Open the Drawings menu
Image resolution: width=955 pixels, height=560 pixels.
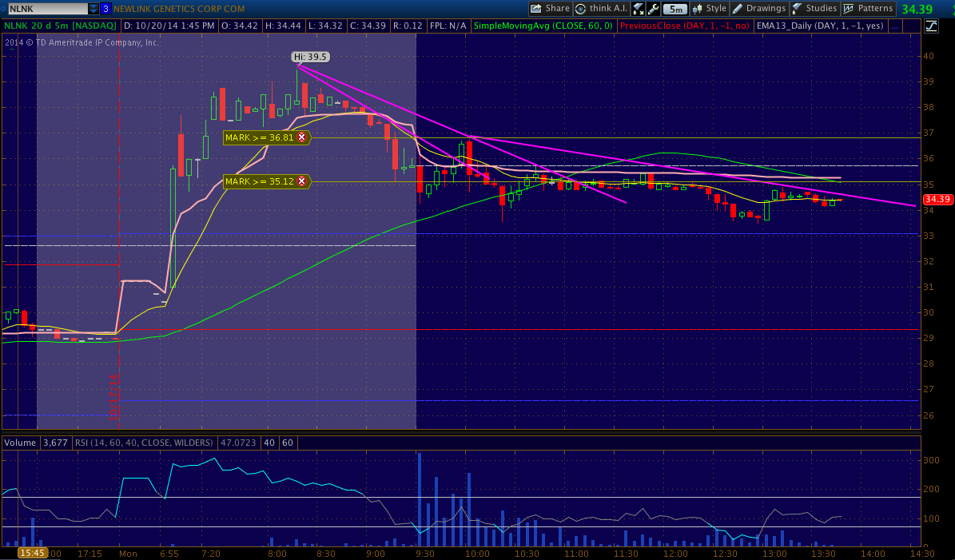click(759, 9)
